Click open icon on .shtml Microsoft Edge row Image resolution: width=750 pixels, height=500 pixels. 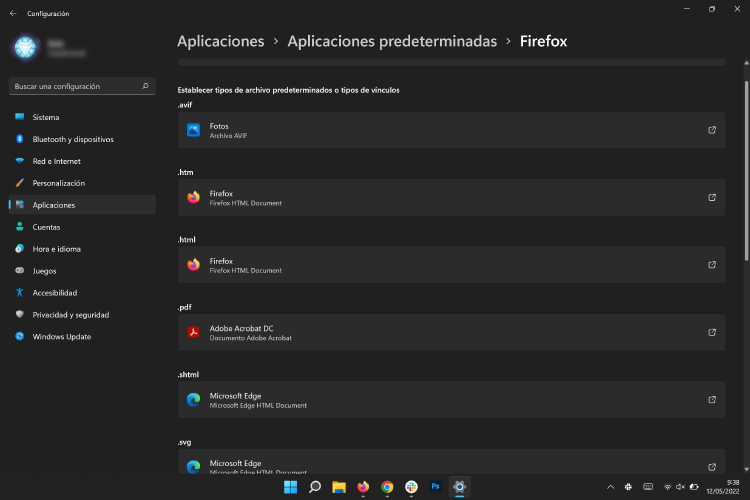(x=712, y=399)
